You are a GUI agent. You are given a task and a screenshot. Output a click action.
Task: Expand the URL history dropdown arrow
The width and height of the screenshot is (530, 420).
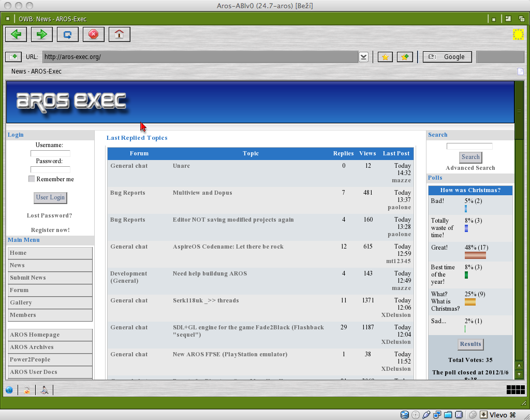tap(364, 57)
